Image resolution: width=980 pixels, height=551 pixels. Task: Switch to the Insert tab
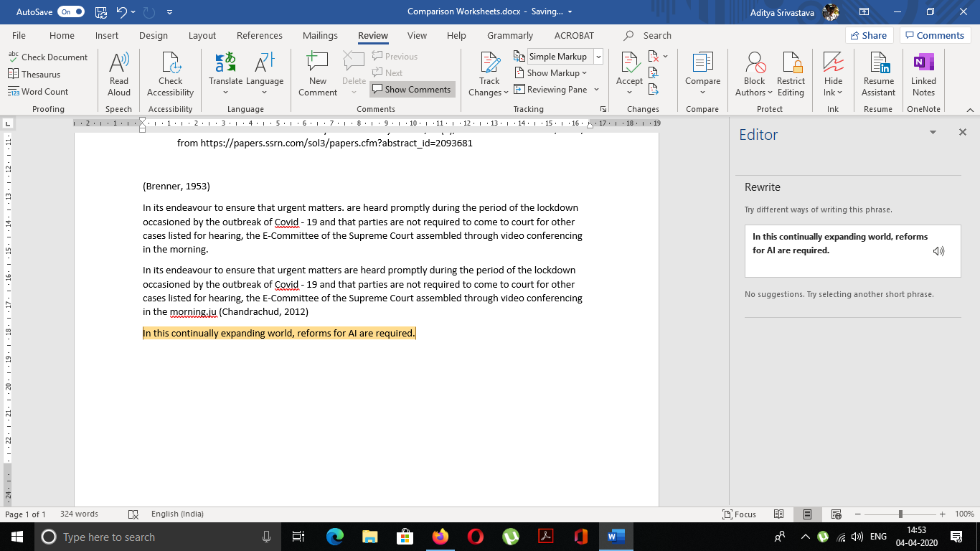pyautogui.click(x=107, y=35)
